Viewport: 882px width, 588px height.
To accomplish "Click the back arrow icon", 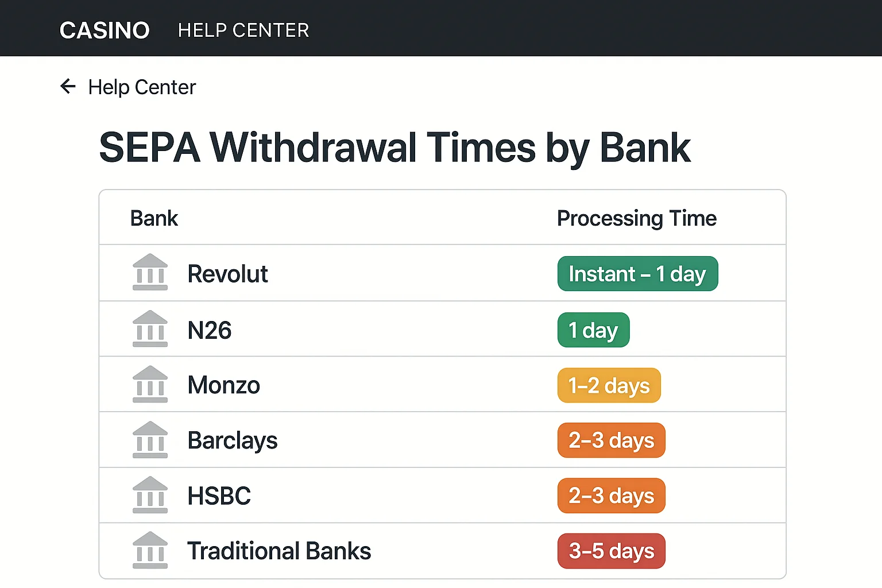I will click(x=68, y=87).
